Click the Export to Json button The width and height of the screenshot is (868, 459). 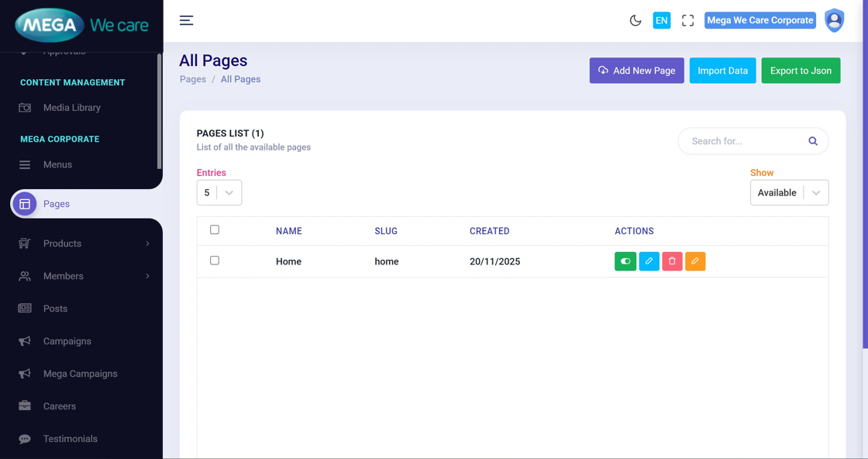tap(801, 71)
